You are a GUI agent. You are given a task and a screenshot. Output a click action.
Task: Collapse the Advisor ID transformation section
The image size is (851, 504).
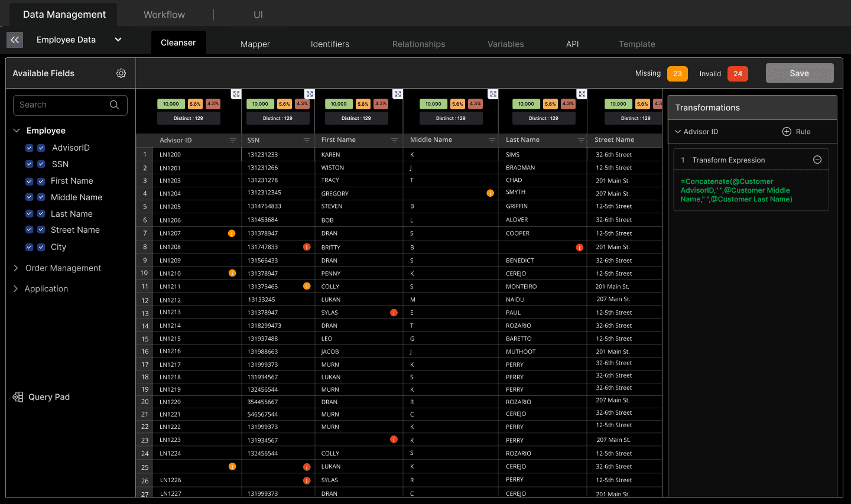click(678, 132)
